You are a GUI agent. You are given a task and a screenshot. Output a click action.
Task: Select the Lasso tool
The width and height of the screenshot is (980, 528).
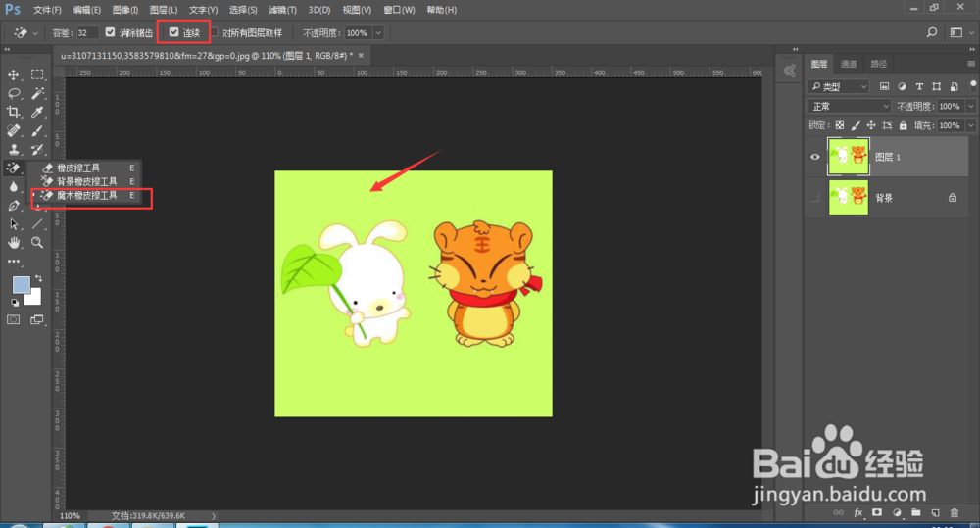pyautogui.click(x=13, y=94)
